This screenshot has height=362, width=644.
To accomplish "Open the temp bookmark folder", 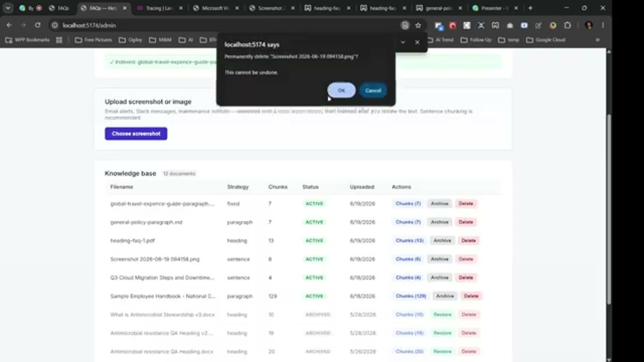I will click(x=509, y=40).
